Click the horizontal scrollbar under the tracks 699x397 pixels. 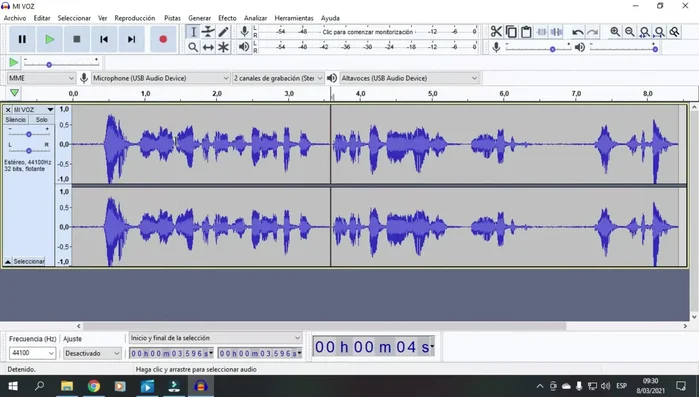(x=325, y=326)
